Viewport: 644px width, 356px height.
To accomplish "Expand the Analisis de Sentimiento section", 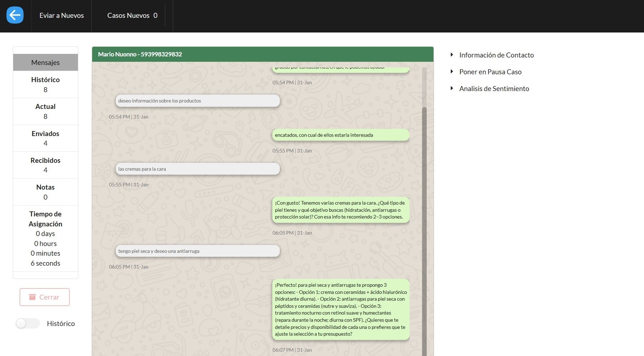I will click(x=494, y=89).
